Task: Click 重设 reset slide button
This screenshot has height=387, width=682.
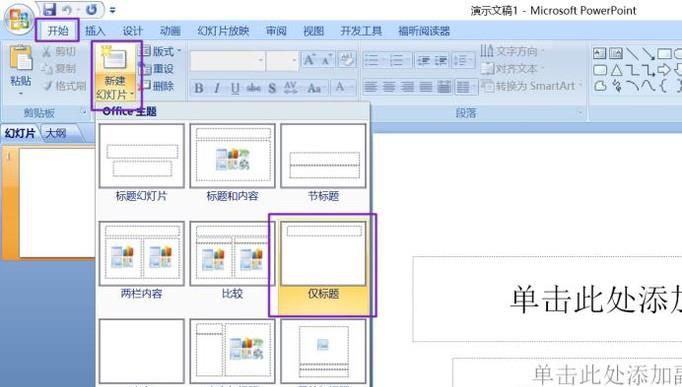Action: [x=157, y=68]
